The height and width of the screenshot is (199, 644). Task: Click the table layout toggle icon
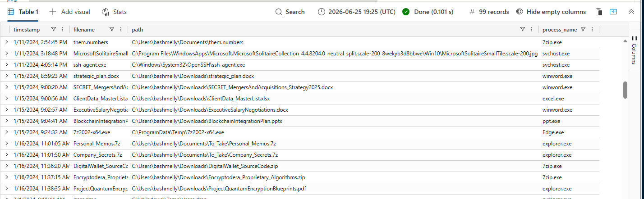(x=613, y=12)
